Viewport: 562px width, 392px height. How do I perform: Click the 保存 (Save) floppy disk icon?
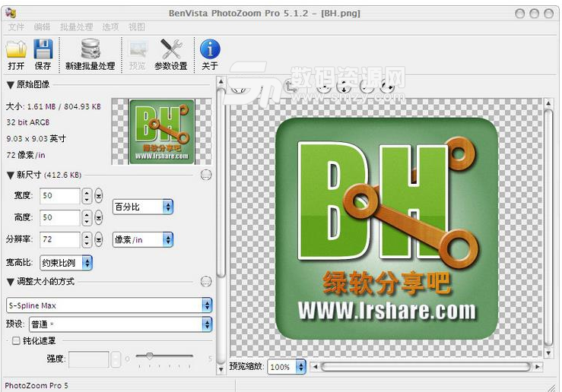click(x=43, y=49)
